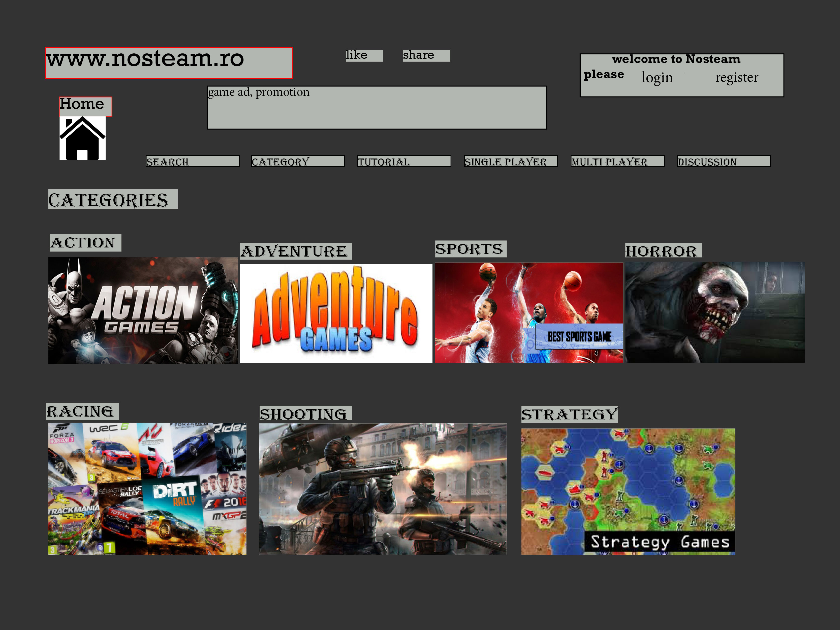840x630 pixels.
Task: Open the MULTI PLAYER menu item
Action: point(617,161)
